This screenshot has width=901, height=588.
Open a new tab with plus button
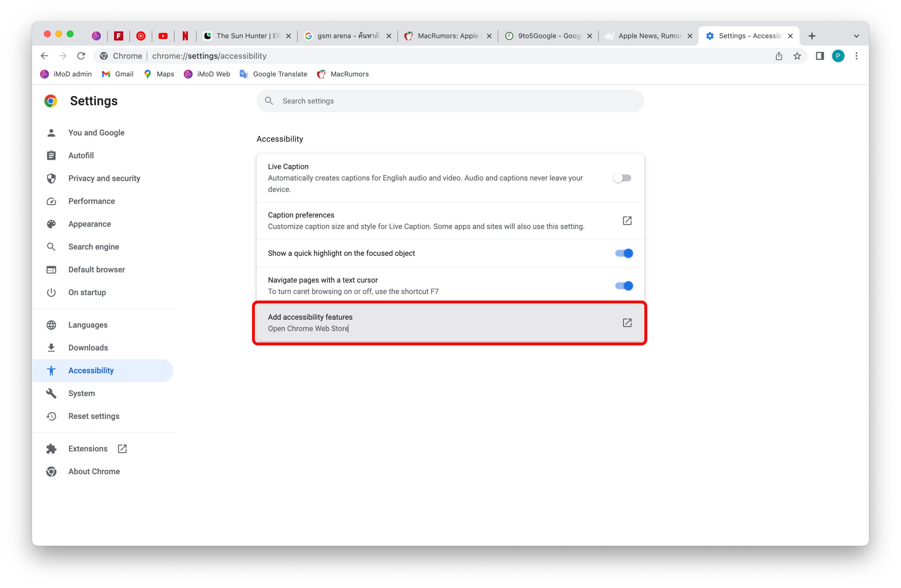click(812, 36)
